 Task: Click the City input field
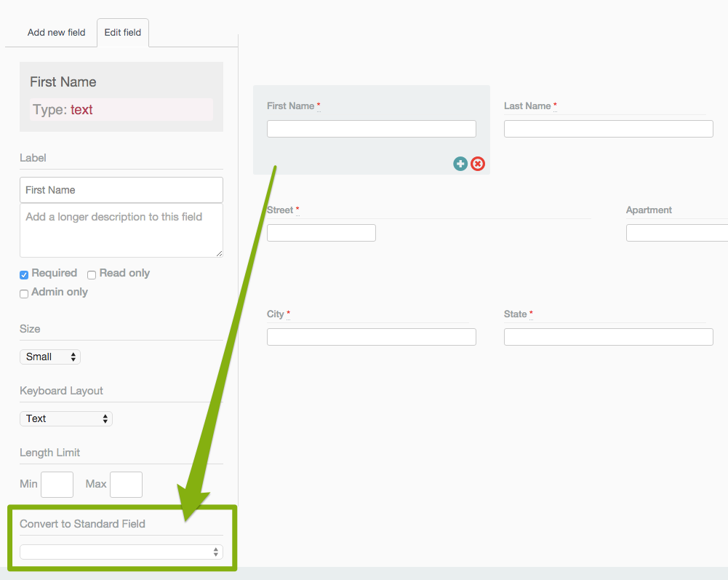372,337
